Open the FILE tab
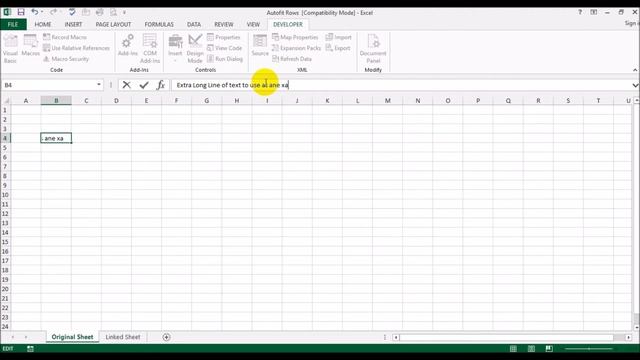 click(13, 24)
